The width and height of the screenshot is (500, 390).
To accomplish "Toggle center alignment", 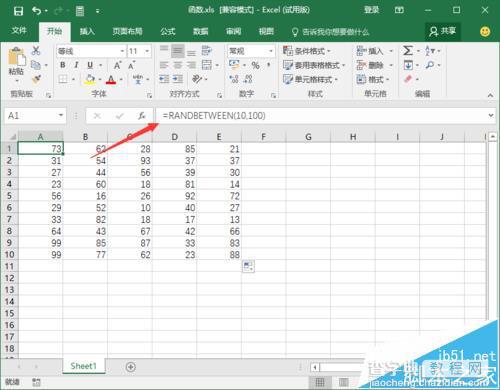I will [x=177, y=65].
